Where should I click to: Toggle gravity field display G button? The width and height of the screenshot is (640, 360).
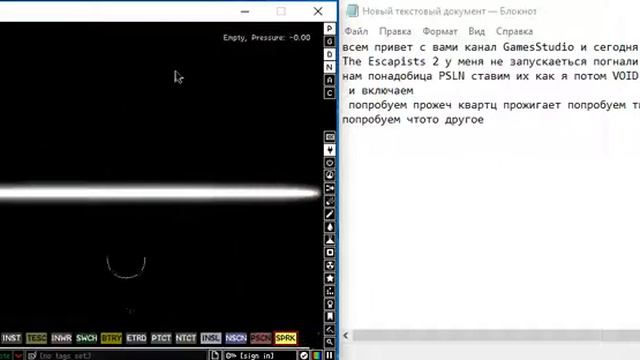[330, 41]
